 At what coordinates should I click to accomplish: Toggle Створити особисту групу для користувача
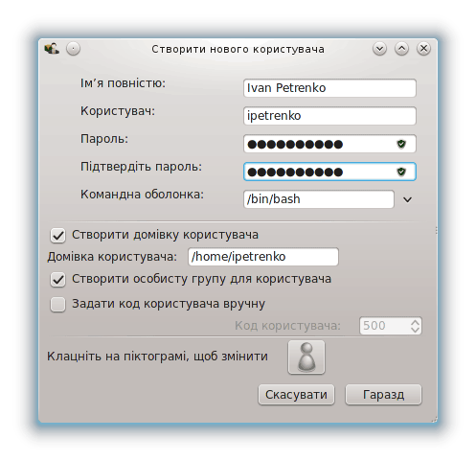[57, 280]
